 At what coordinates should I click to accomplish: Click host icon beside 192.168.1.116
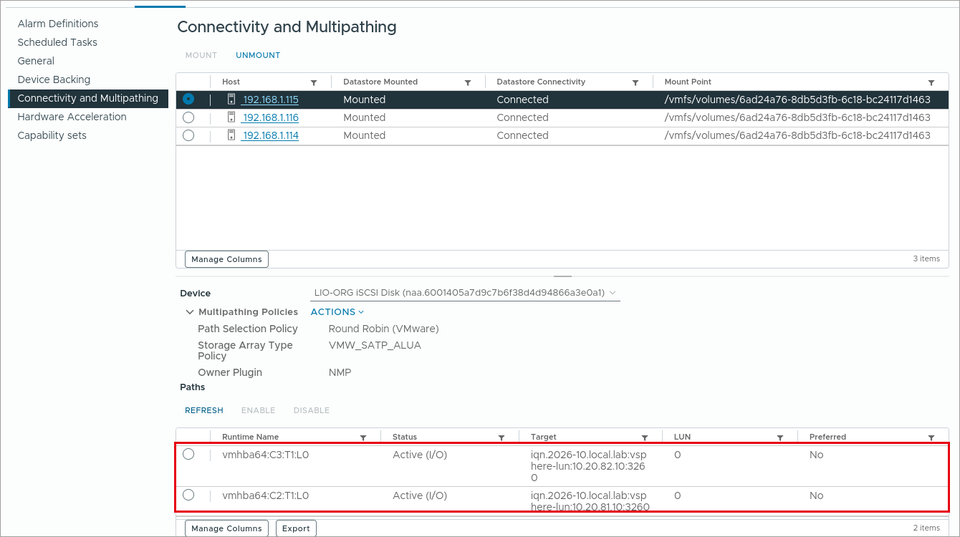click(231, 117)
